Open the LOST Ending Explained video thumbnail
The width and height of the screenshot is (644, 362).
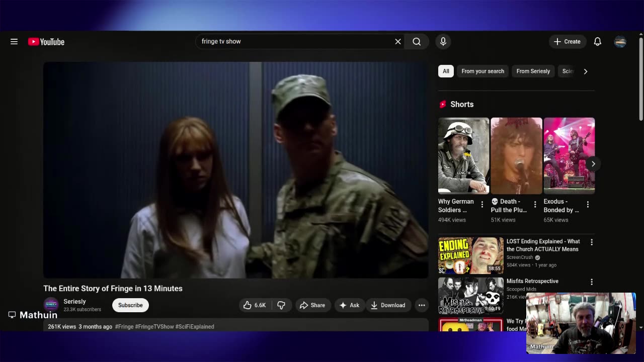470,255
